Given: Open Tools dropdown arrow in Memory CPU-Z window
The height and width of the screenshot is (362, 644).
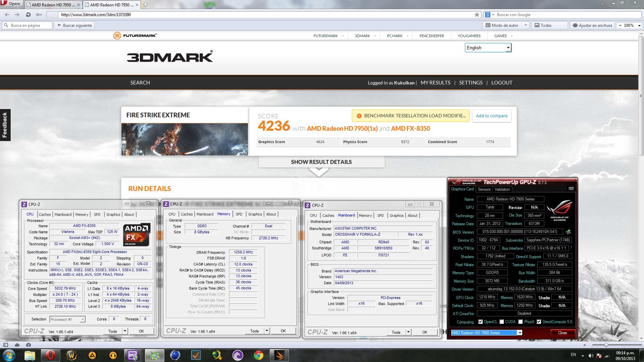Looking at the screenshot, I should tap(267, 331).
